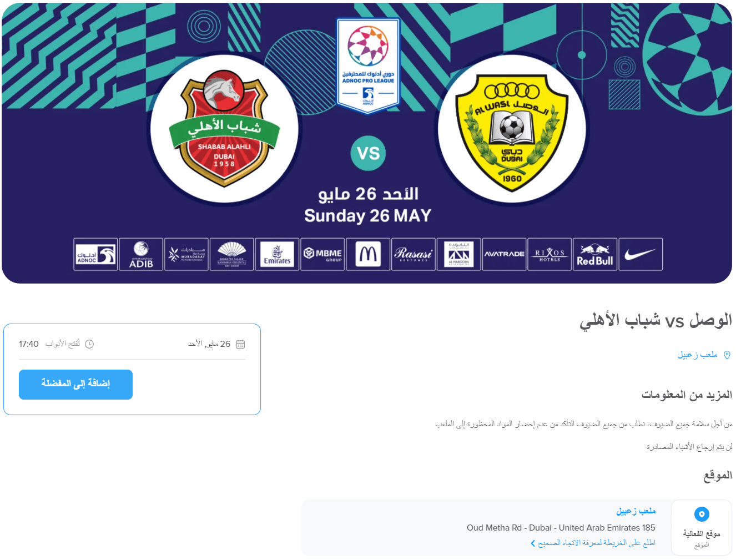736x560 pixels.
Task: Click the blue add to favorites button
Action: coord(75,384)
